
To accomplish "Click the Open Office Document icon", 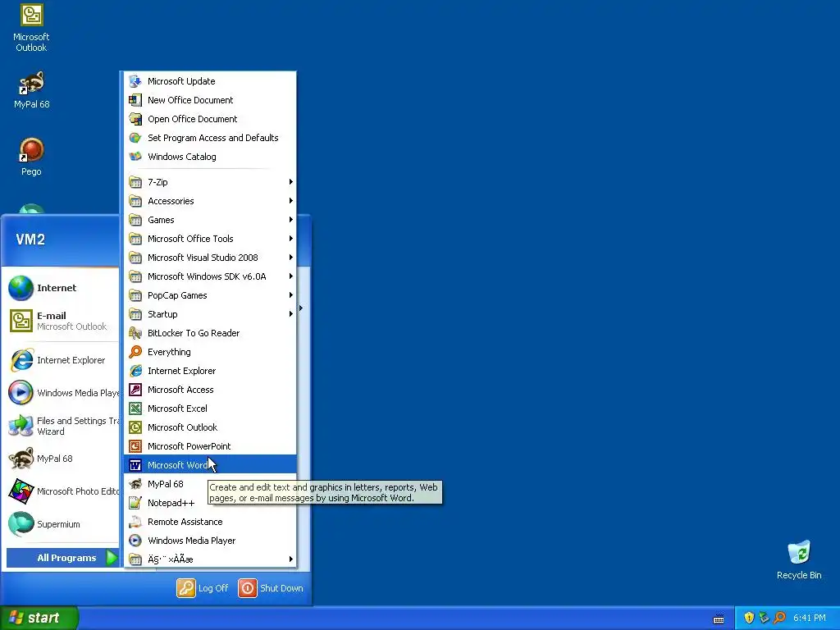I will point(135,119).
